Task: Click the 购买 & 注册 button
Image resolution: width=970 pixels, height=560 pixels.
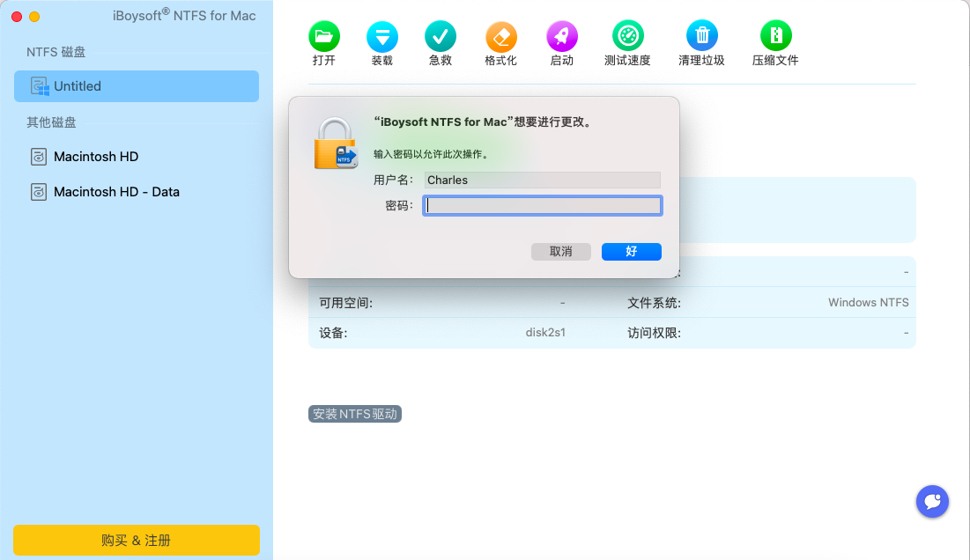Action: (x=136, y=540)
